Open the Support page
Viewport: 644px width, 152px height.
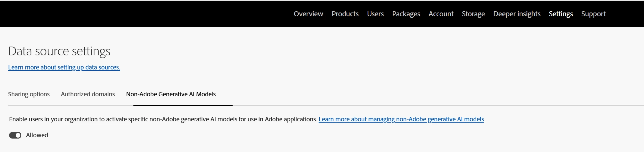593,14
